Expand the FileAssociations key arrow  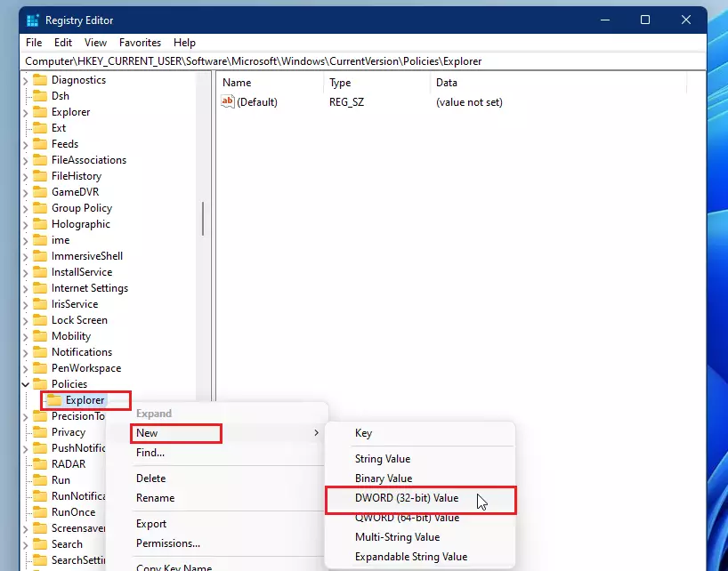tap(26, 160)
